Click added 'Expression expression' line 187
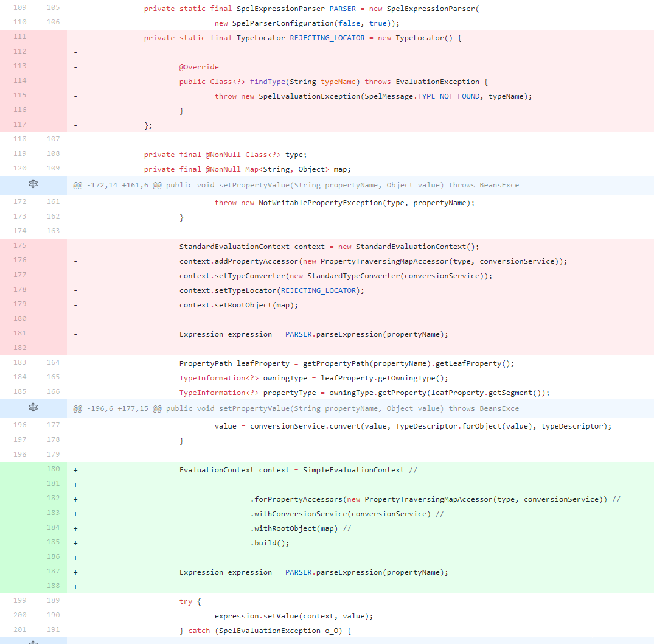This screenshot has width=654, height=644. click(314, 572)
